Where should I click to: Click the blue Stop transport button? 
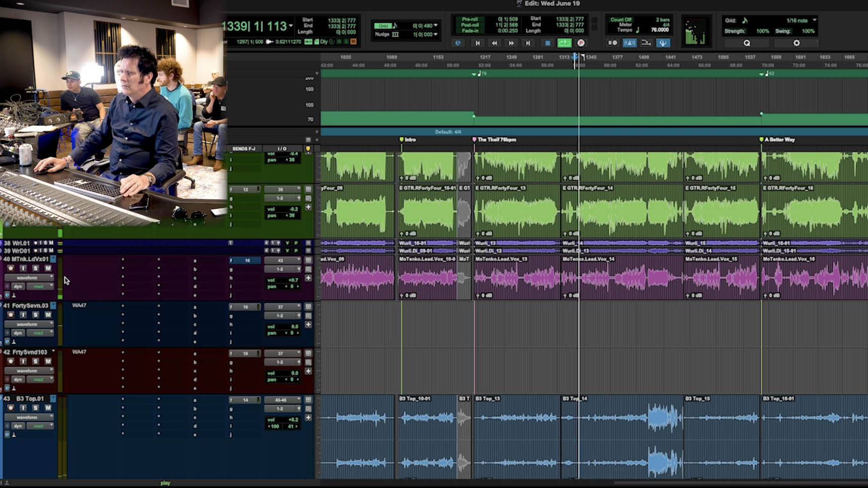548,43
